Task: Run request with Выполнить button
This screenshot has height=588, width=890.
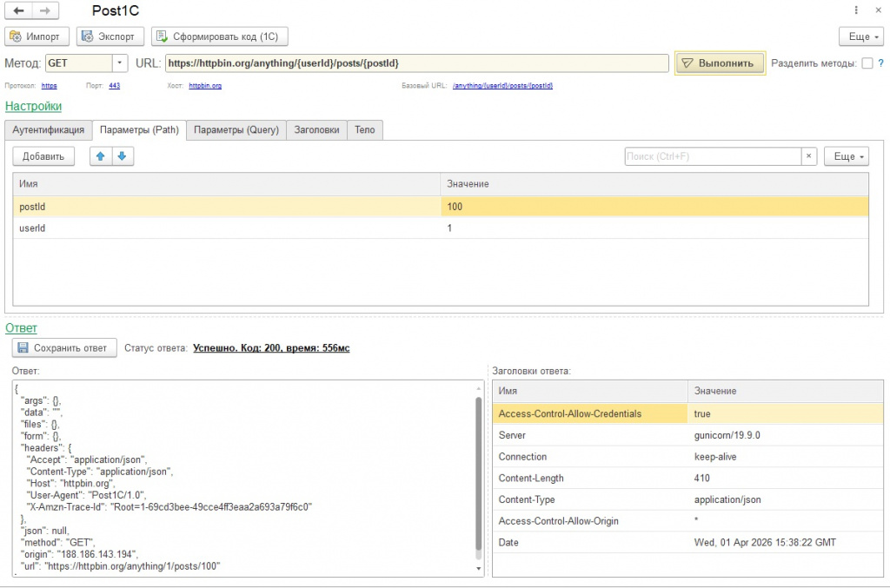Action: [x=720, y=63]
